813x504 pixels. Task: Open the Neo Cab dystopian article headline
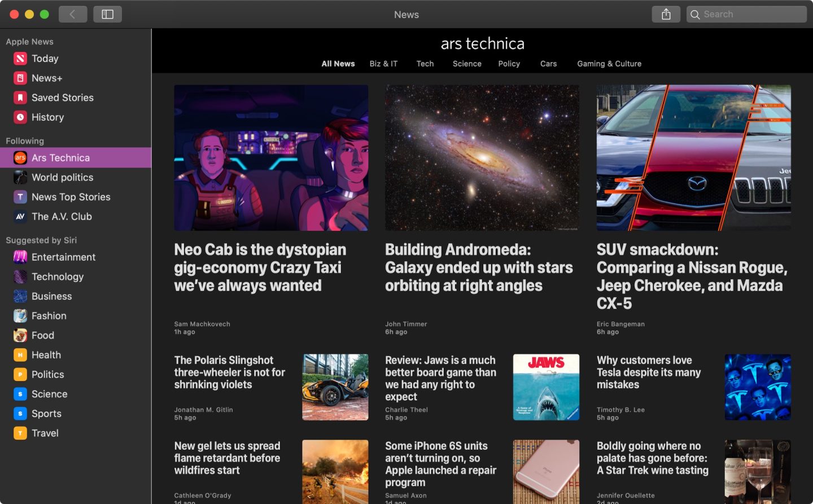tap(260, 268)
